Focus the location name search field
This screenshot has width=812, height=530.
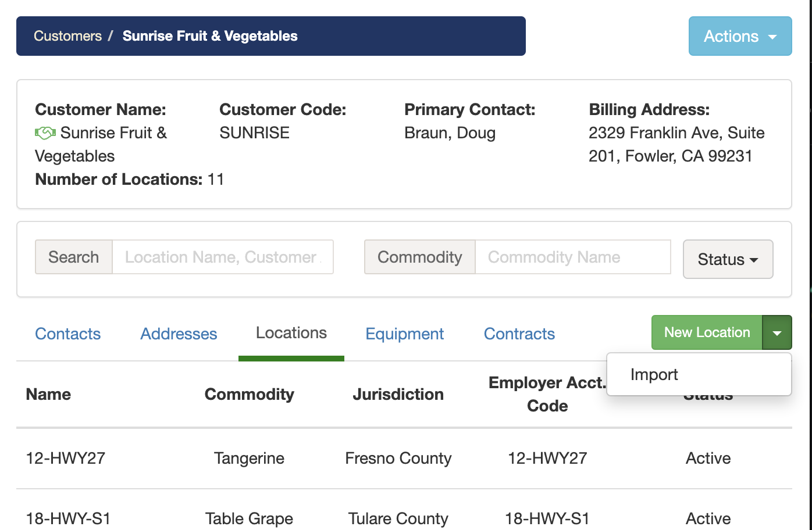pos(222,257)
